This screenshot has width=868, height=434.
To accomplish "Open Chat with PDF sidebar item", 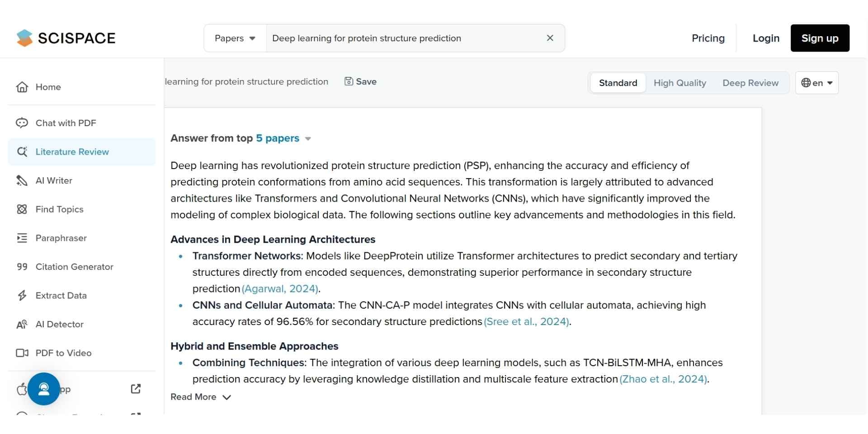I will (x=66, y=123).
